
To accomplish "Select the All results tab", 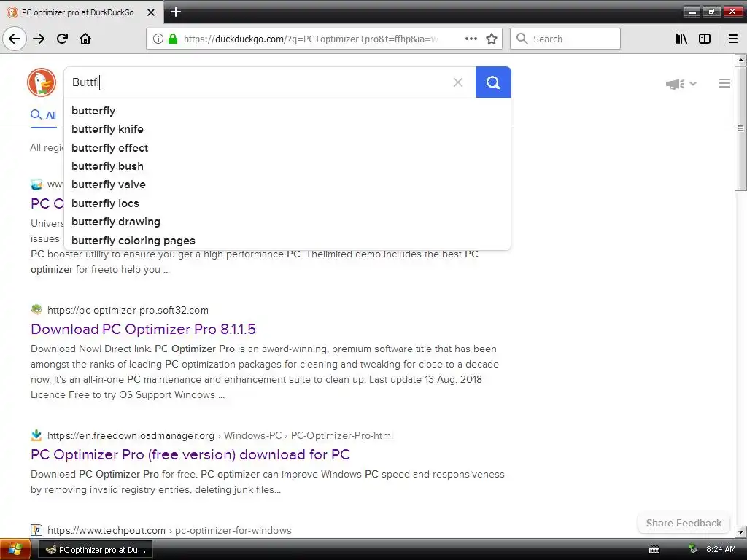I will click(43, 114).
